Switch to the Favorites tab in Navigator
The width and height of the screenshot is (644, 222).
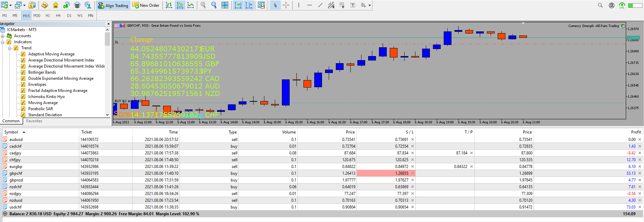point(34,121)
